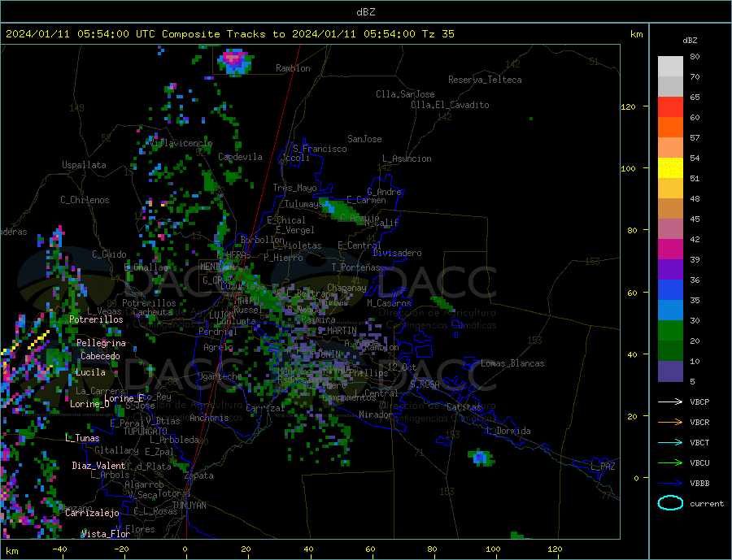The height and width of the screenshot is (560, 732).
Task: Pick the magenta 39–42 dBZ swatch
Action: 670,250
